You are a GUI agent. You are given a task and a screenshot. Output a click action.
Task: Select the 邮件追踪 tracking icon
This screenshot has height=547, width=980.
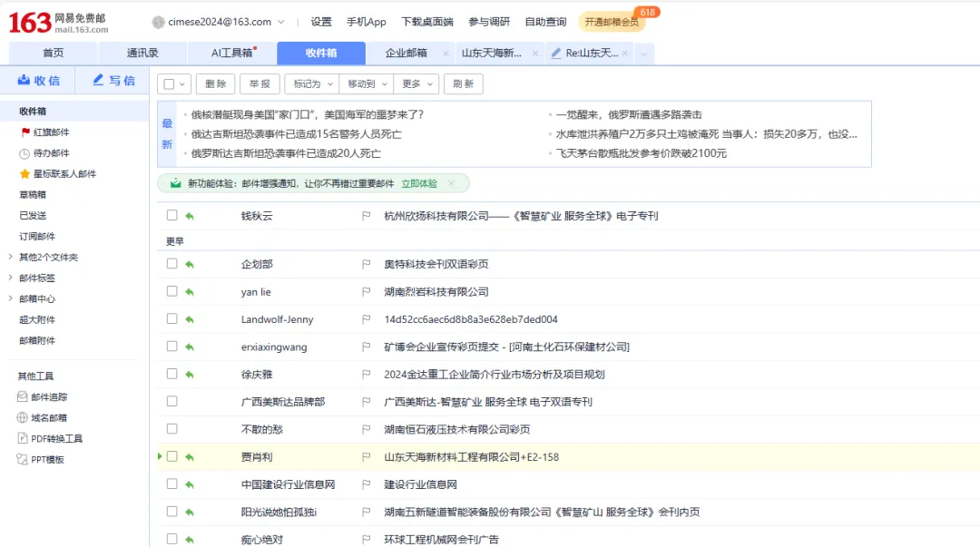coord(22,396)
